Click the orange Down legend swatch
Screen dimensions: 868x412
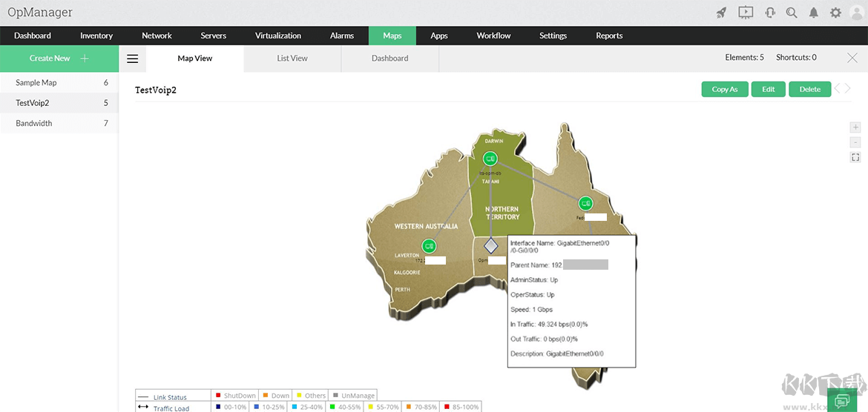click(265, 396)
